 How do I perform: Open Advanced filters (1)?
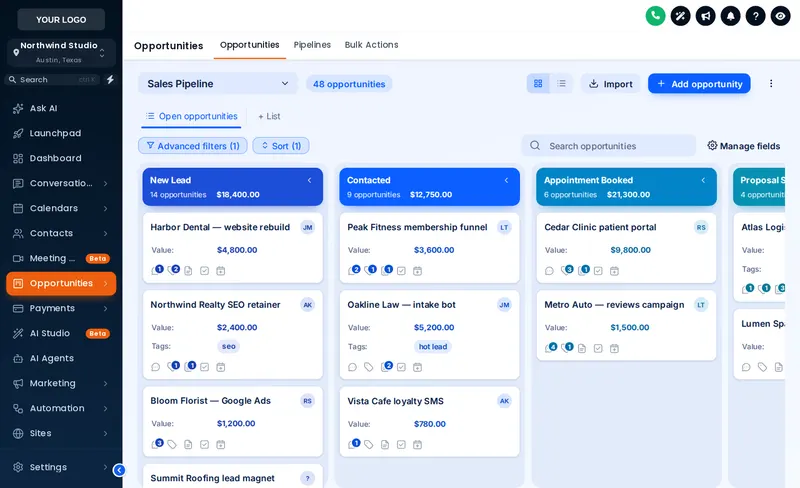(x=193, y=146)
